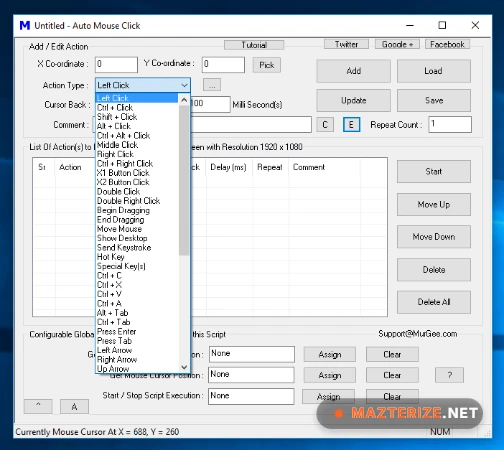This screenshot has height=450, width=504.
Task: Pick Ctrl + Right Click option
Action: click(x=137, y=163)
